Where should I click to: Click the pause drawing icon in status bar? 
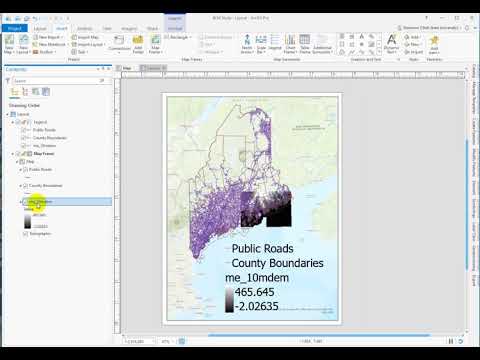[x=451, y=341]
